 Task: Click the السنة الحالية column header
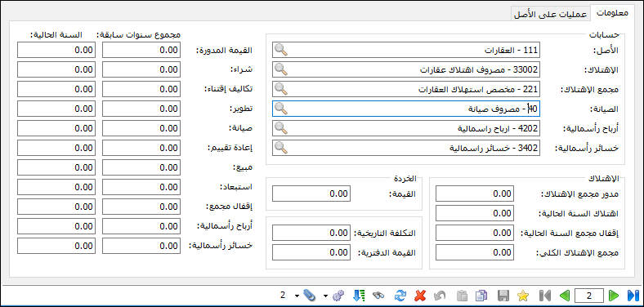pos(56,35)
